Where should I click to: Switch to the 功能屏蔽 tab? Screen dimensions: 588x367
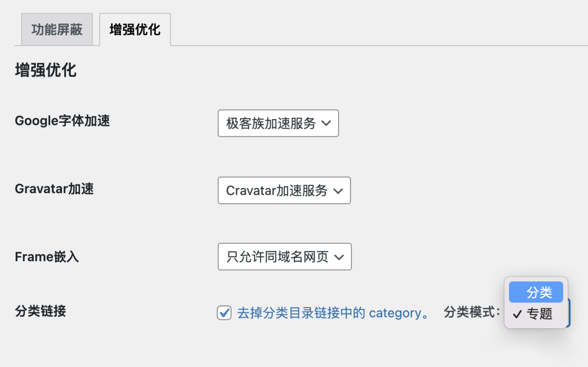[x=57, y=29]
